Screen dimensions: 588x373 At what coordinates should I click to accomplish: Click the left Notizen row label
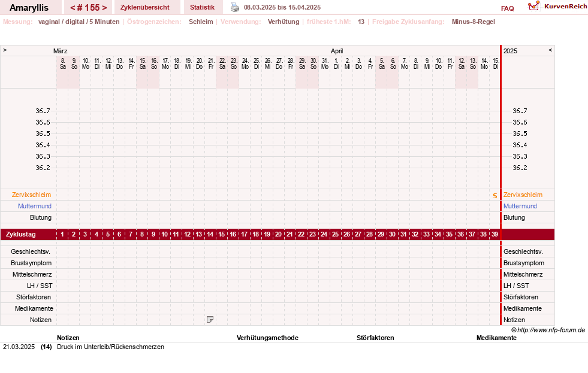(x=41, y=320)
